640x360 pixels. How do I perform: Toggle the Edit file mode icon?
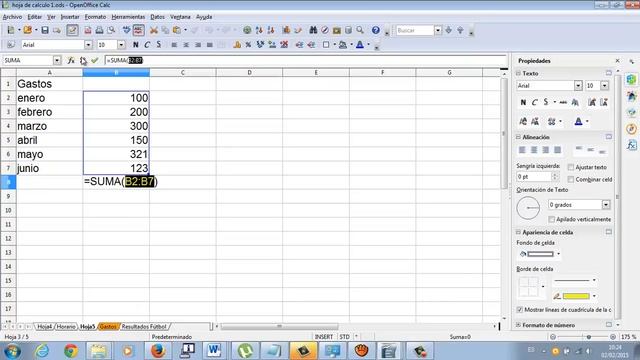(72, 30)
